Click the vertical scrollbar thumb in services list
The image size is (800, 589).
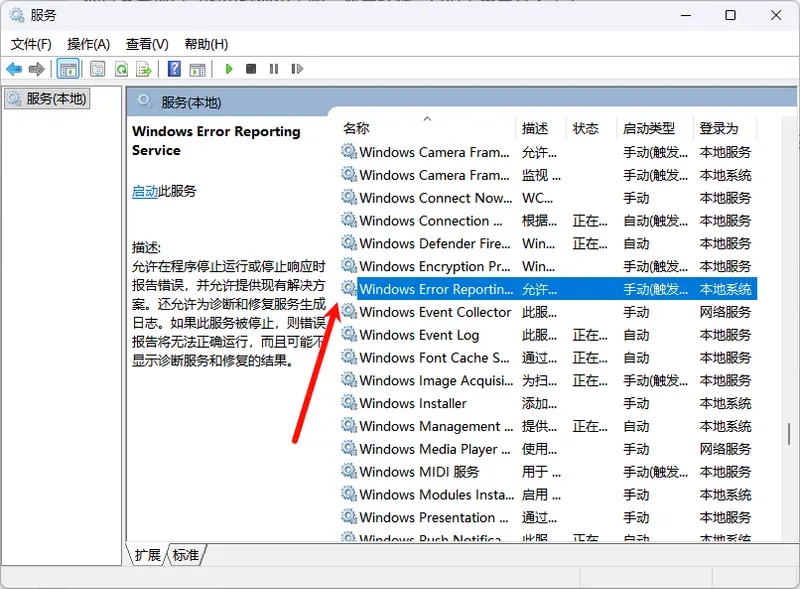790,433
